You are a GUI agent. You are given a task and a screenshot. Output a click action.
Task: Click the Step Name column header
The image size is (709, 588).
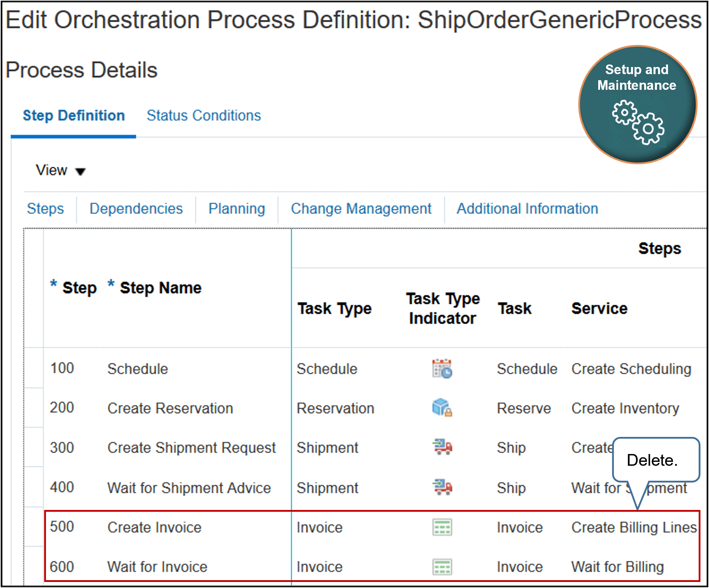coord(159,287)
